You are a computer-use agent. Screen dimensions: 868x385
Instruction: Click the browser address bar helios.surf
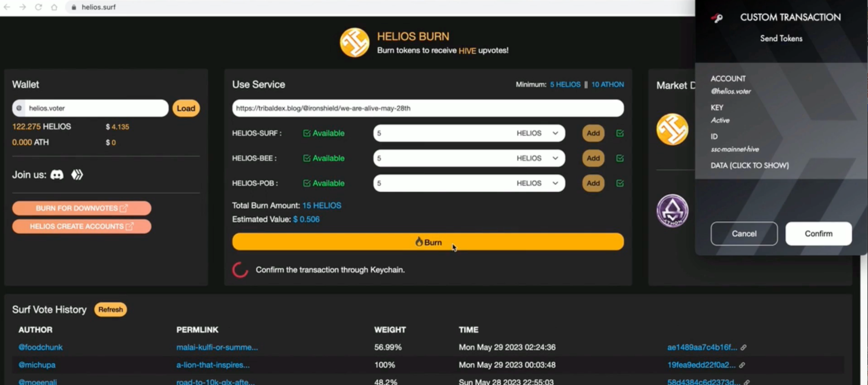pyautogui.click(x=98, y=7)
